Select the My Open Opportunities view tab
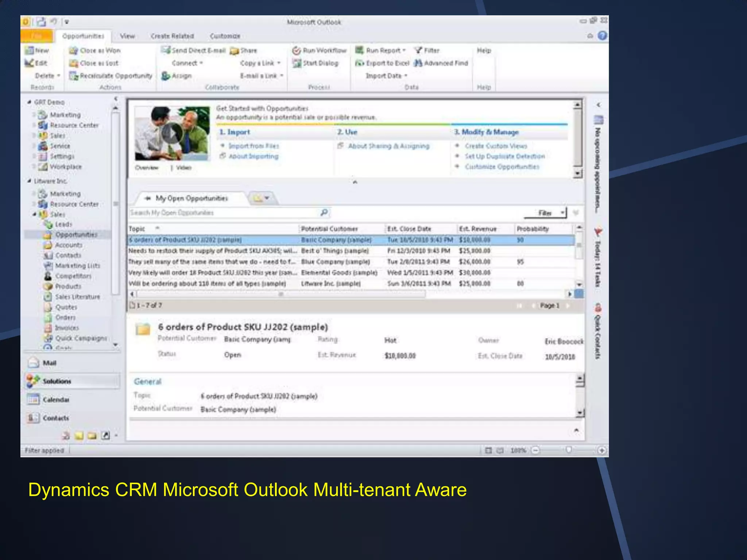 191,198
